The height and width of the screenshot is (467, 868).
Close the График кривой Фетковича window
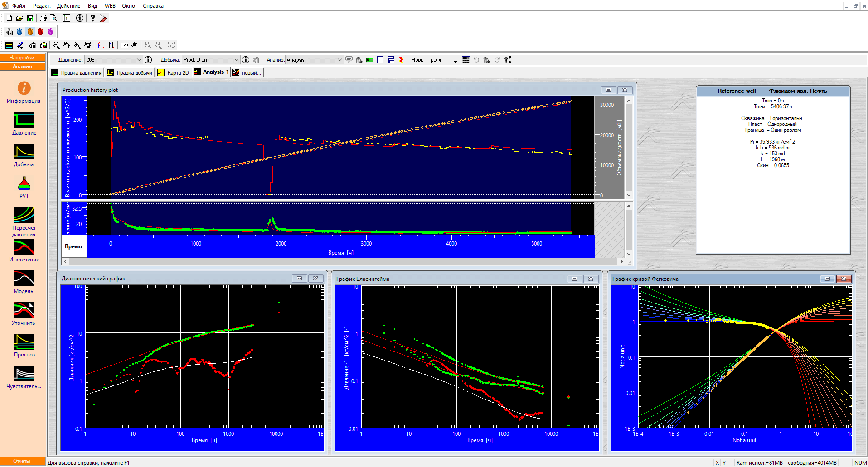point(844,279)
